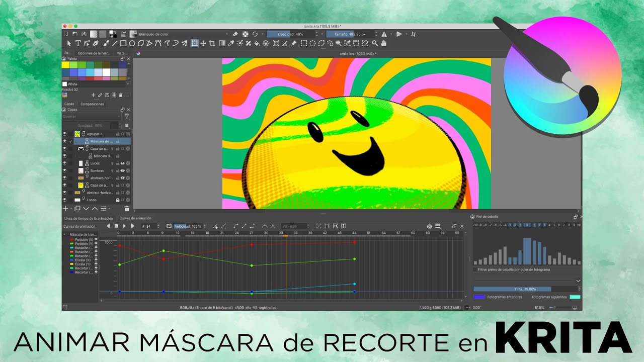
Task: Switch to Composiciones tab
Action: coord(92,104)
